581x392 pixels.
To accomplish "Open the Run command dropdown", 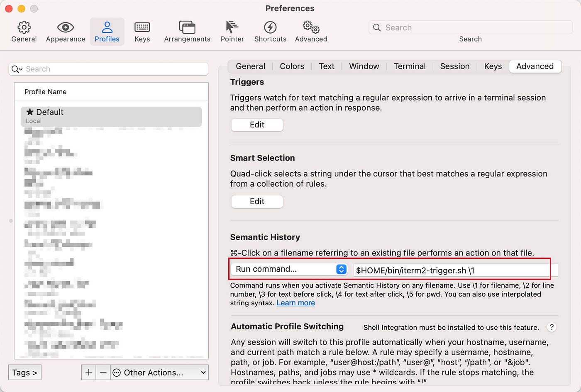I will click(289, 269).
